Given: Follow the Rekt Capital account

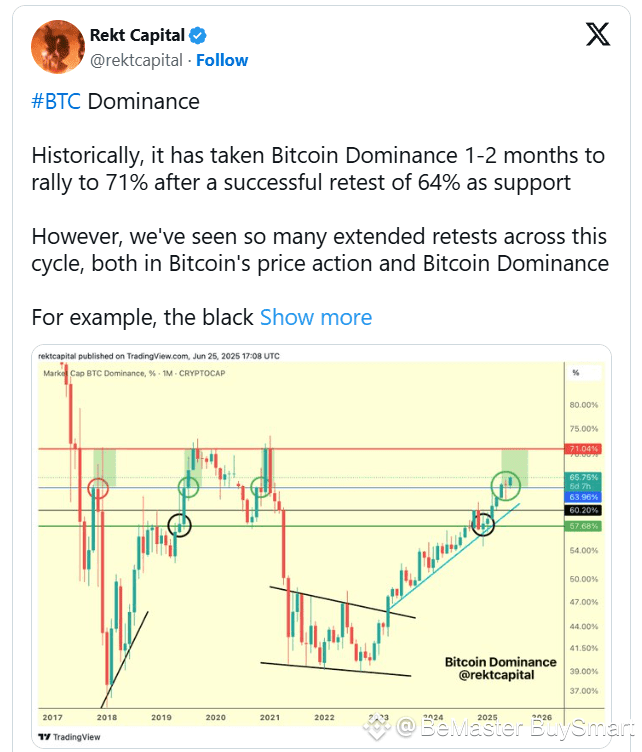Looking at the screenshot, I should coord(222,60).
